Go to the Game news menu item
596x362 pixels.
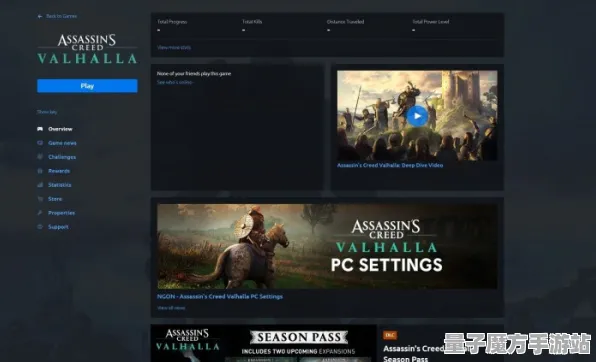point(62,143)
